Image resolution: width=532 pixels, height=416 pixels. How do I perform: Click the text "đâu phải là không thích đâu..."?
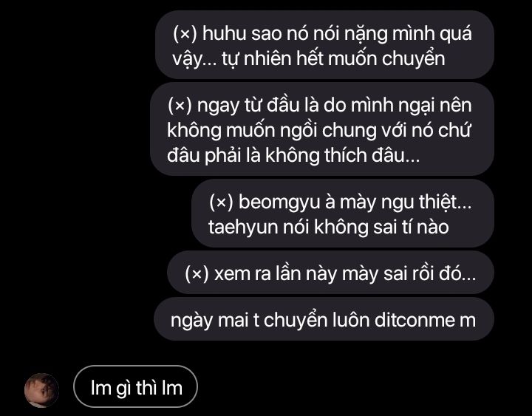click(293, 156)
